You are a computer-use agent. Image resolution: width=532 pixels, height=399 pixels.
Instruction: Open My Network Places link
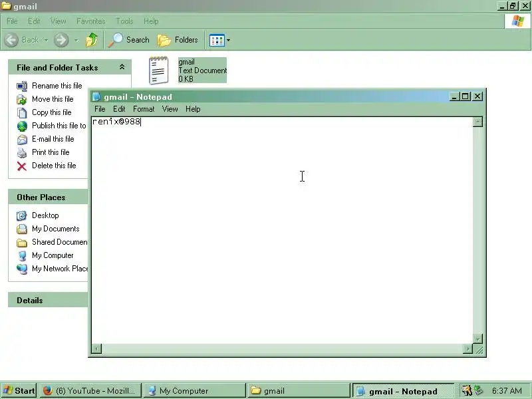coord(60,269)
